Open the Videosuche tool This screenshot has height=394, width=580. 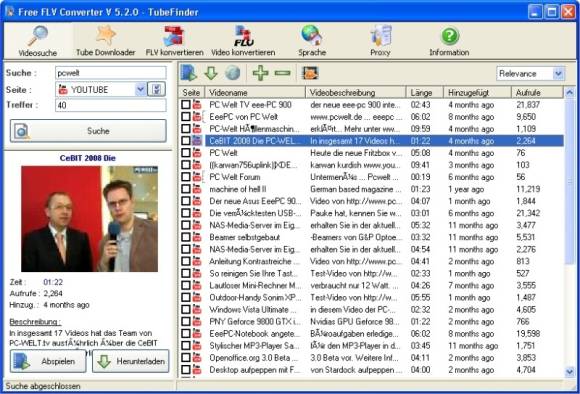pyautogui.click(x=38, y=41)
